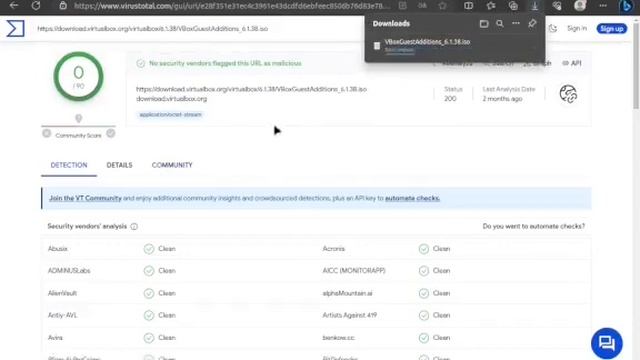The height and width of the screenshot is (360, 640).
Task: Click Do you want to automate checks?
Action: point(533,226)
